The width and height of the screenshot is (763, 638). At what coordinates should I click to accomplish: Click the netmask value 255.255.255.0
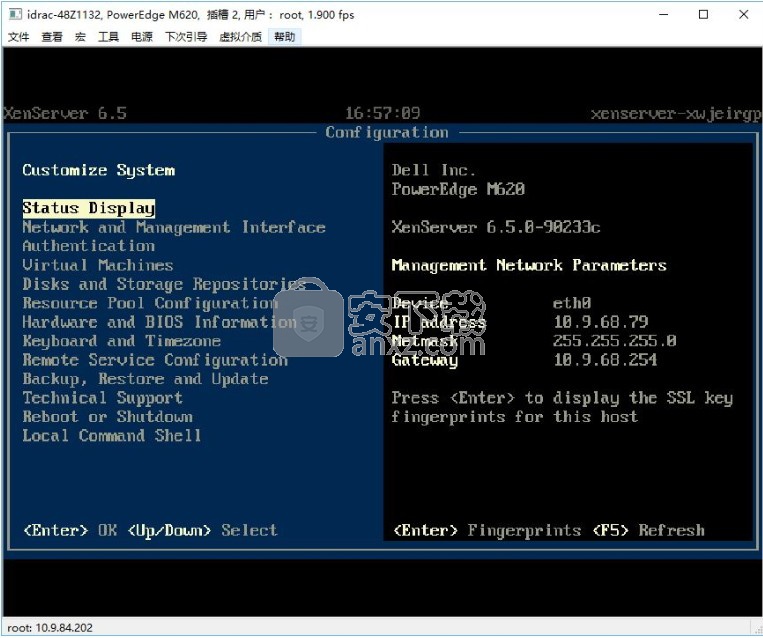[615, 341]
